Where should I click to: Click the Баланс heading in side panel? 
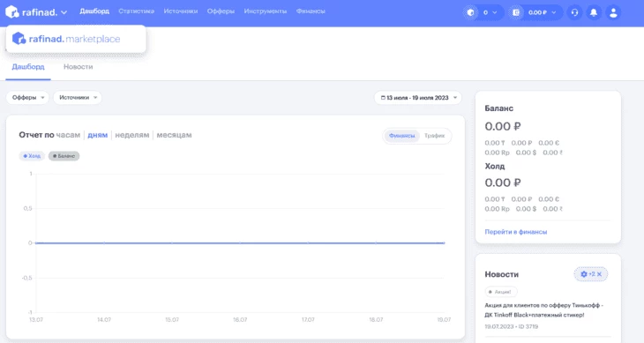(x=499, y=108)
